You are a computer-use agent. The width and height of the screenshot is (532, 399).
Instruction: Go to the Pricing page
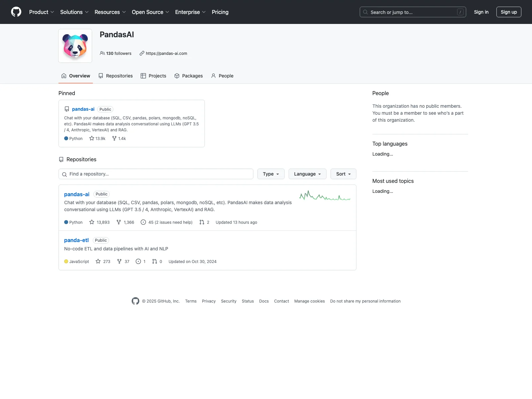220,12
